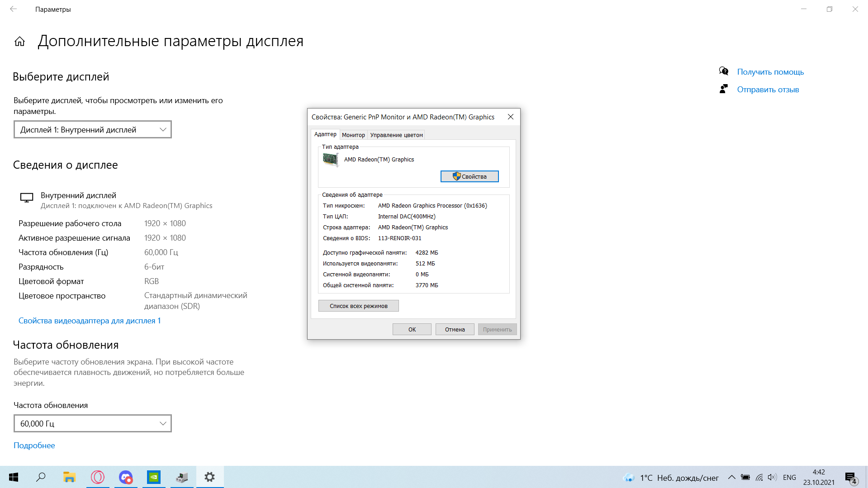The height and width of the screenshot is (488, 868).
Task: Open the notification center icon
Action: pyautogui.click(x=850, y=478)
